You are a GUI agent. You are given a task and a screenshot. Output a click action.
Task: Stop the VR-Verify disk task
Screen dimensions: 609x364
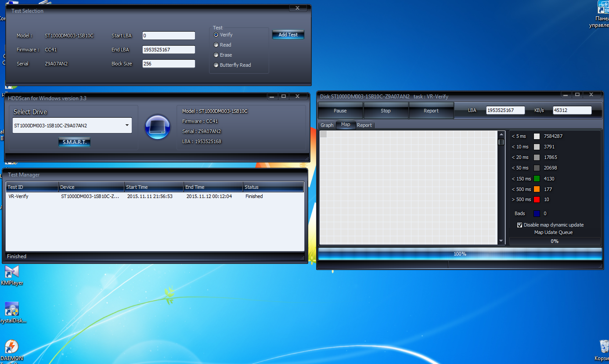click(x=386, y=111)
